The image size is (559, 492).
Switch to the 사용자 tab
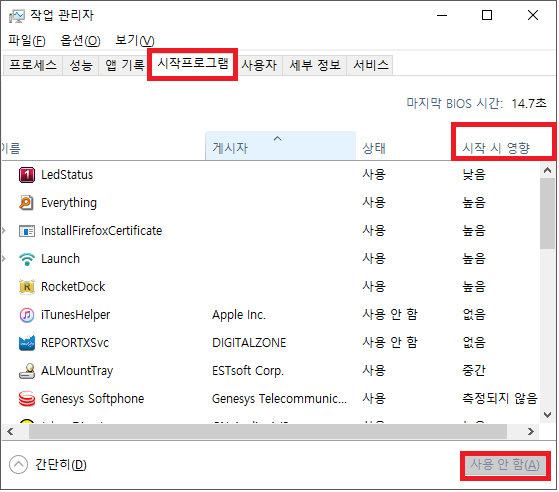259,65
